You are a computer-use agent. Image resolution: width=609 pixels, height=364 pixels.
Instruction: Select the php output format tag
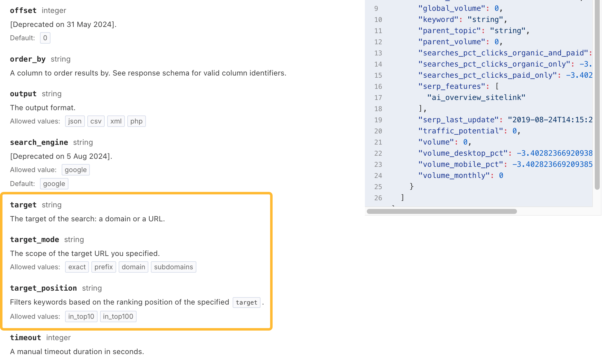(x=136, y=121)
